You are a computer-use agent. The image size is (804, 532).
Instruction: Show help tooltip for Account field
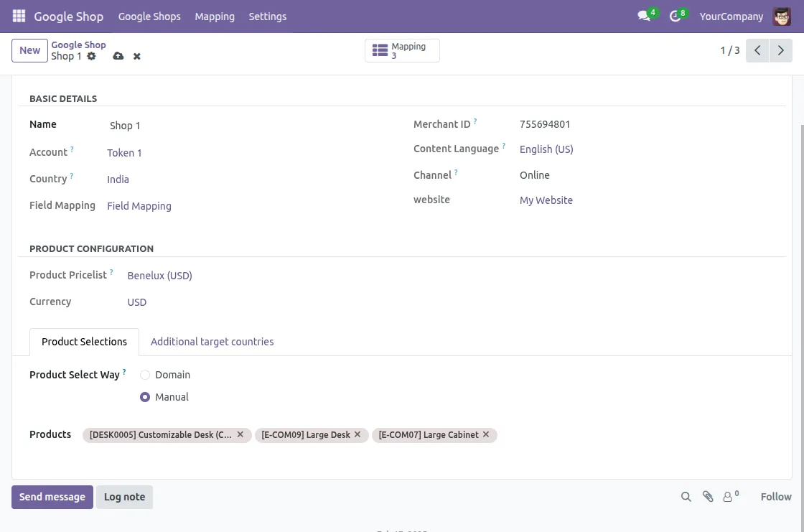click(x=72, y=149)
